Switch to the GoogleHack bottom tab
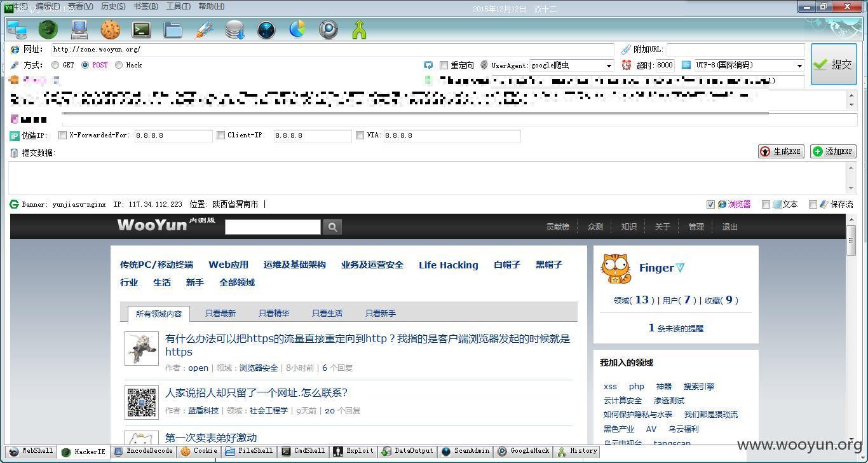 (524, 451)
